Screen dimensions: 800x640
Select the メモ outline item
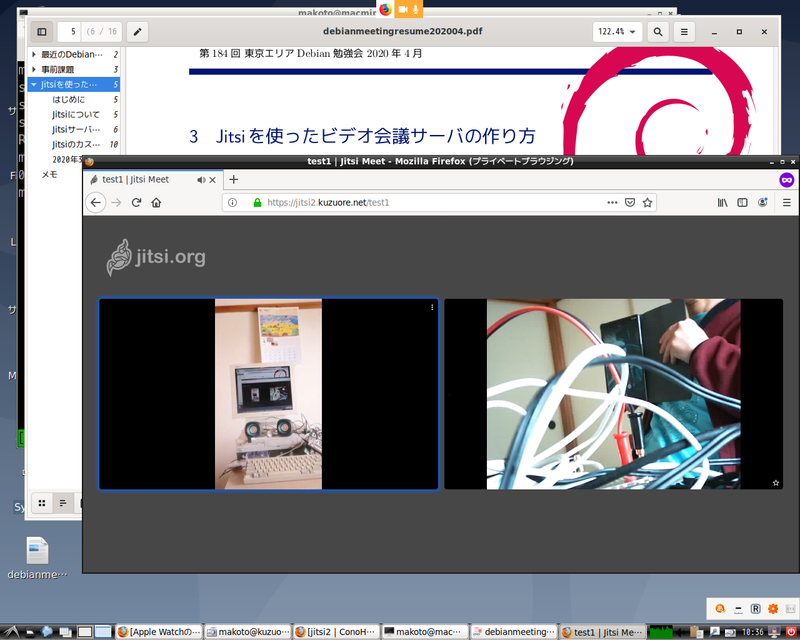point(49,175)
